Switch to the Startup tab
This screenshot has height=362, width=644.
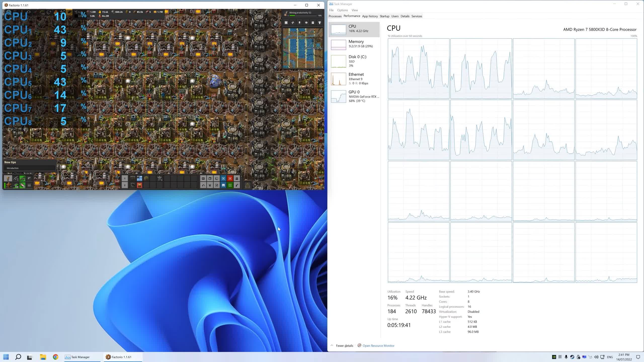(384, 16)
